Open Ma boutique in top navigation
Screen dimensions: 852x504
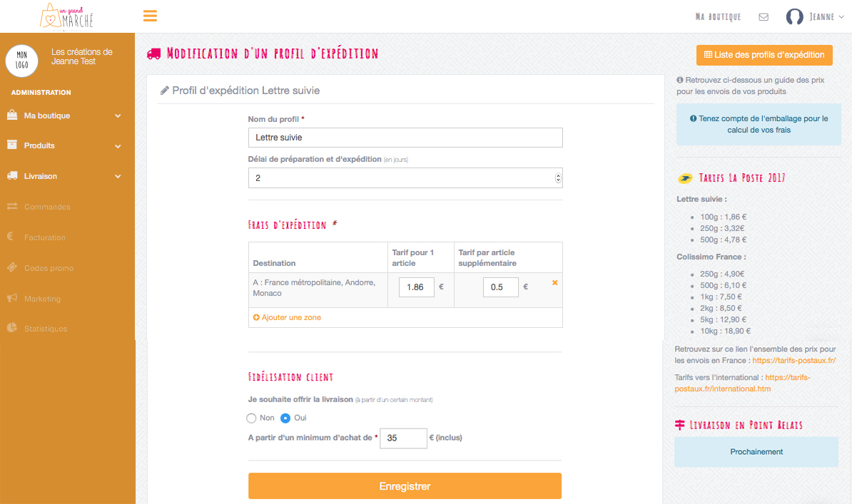click(718, 17)
